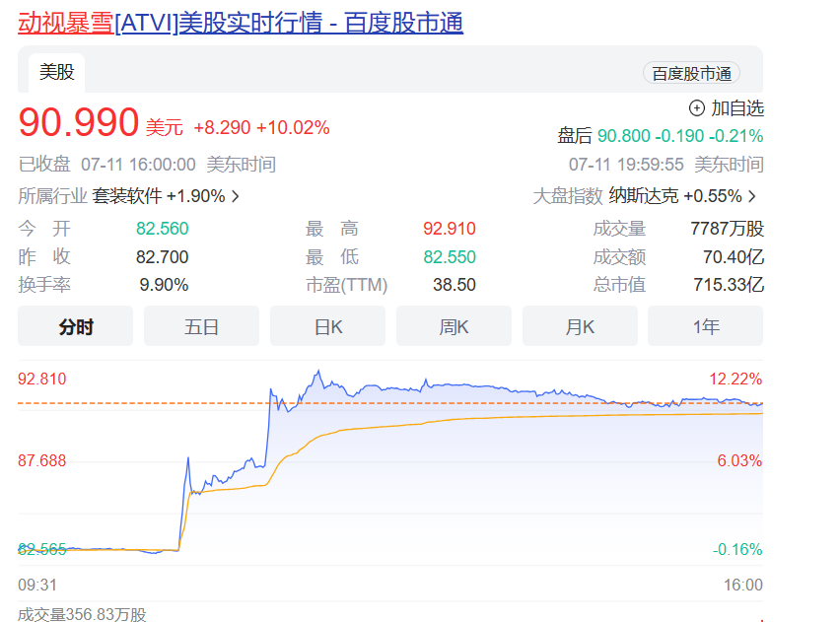Open the 纳斯达克 +0.55% index link

pyautogui.click(x=675, y=196)
